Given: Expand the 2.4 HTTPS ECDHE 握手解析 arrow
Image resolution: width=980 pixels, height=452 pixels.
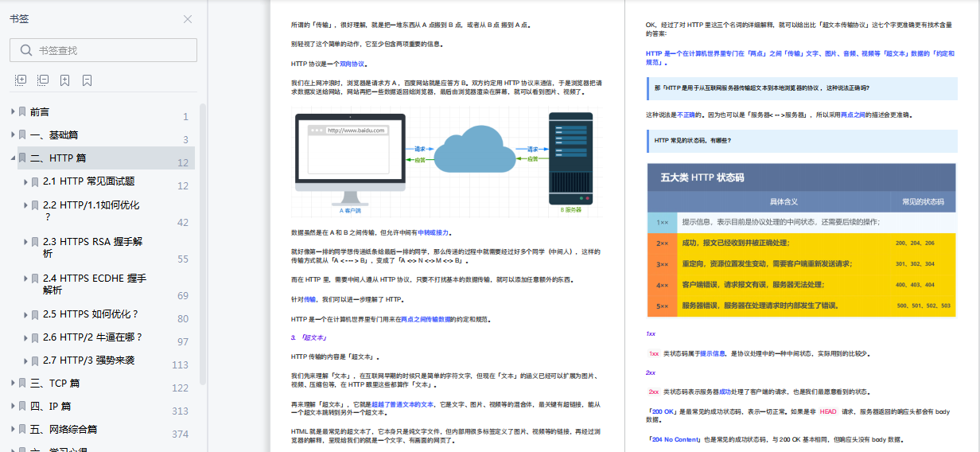Looking at the screenshot, I should tap(25, 279).
